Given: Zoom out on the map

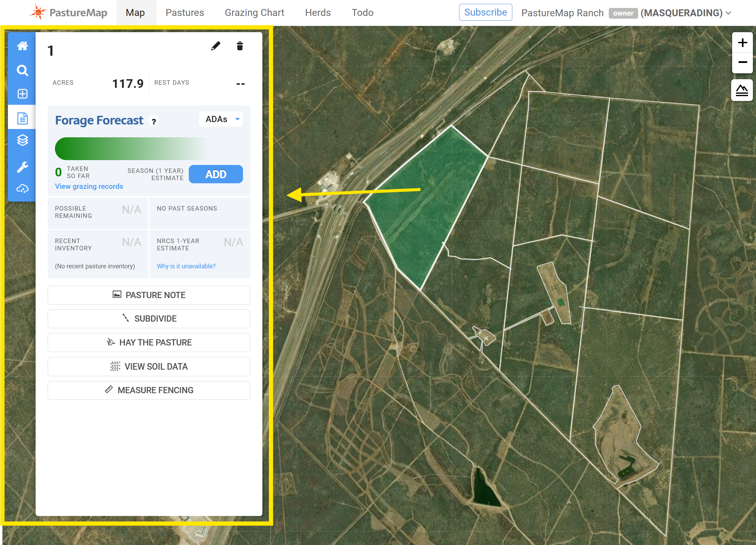Looking at the screenshot, I should click(x=743, y=63).
